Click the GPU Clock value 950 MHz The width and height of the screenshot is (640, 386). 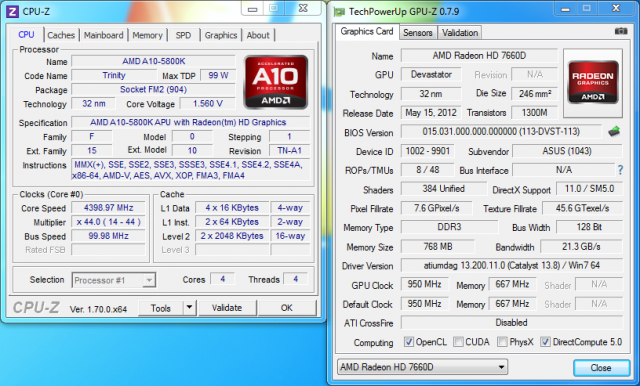tap(424, 284)
